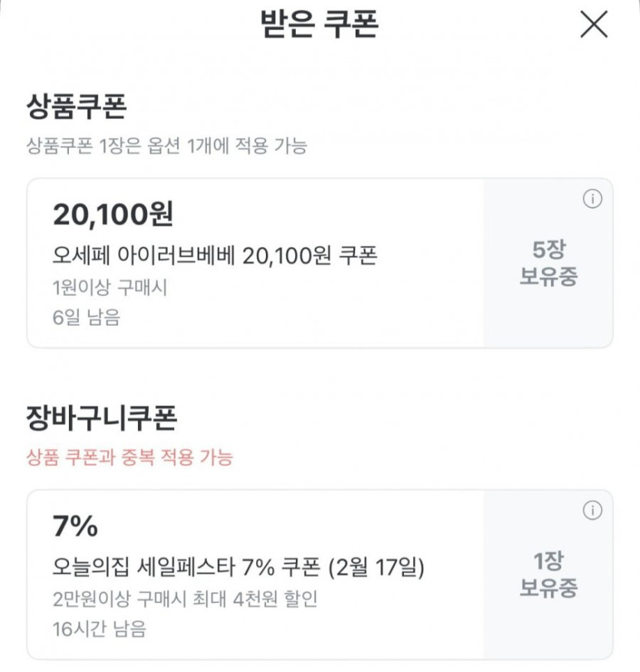The image size is (640, 672).
Task: Click red 상품 쿠폰과 중복 적용 가능 notice
Action: [130, 458]
